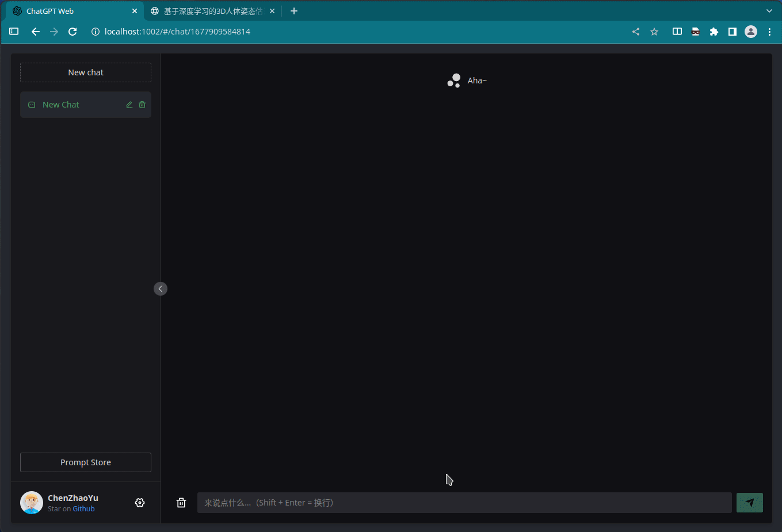The image size is (782, 532).
Task: Open the Prompt Store
Action: [85, 462]
